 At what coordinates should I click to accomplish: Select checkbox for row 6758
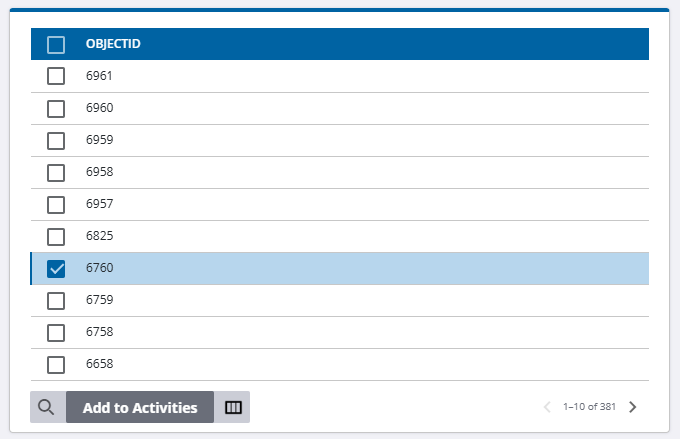(x=56, y=332)
